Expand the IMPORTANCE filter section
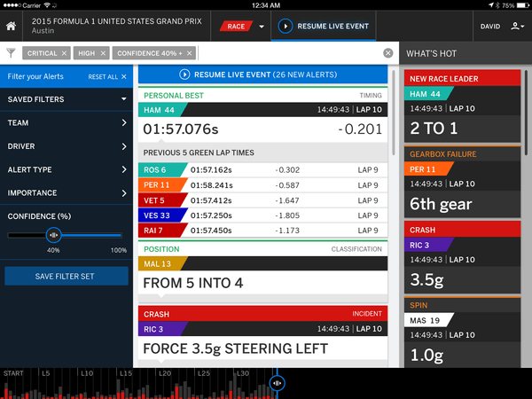Screen dimensions: 532x399 click(x=66, y=192)
